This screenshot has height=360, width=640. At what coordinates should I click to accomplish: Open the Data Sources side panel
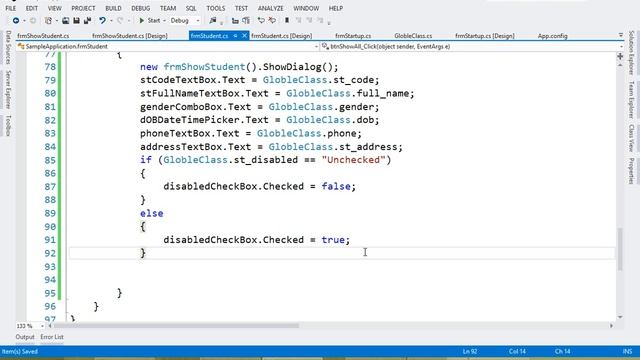pyautogui.click(x=8, y=47)
